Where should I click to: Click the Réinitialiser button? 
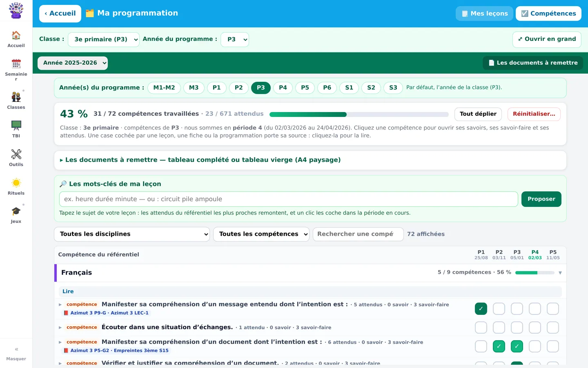[534, 114]
